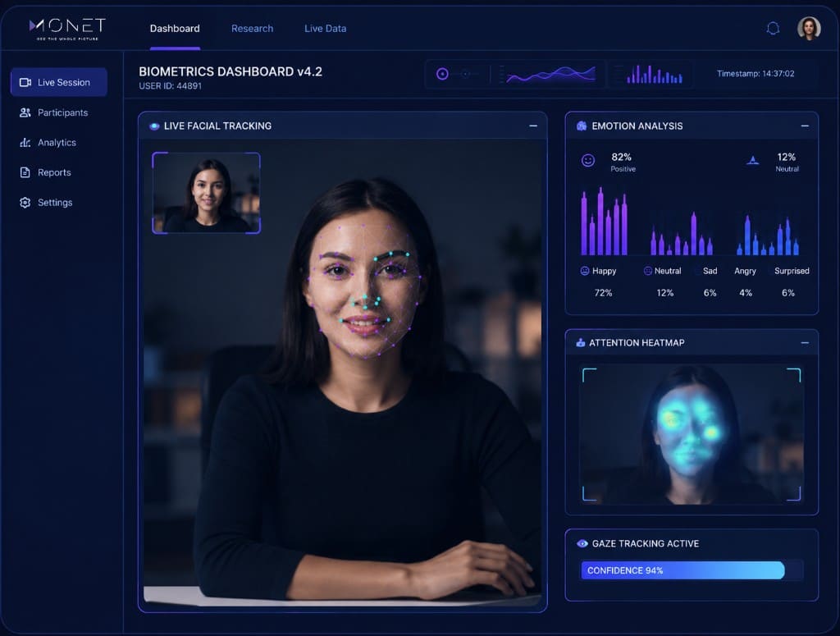Click the MONET logo

click(67, 29)
